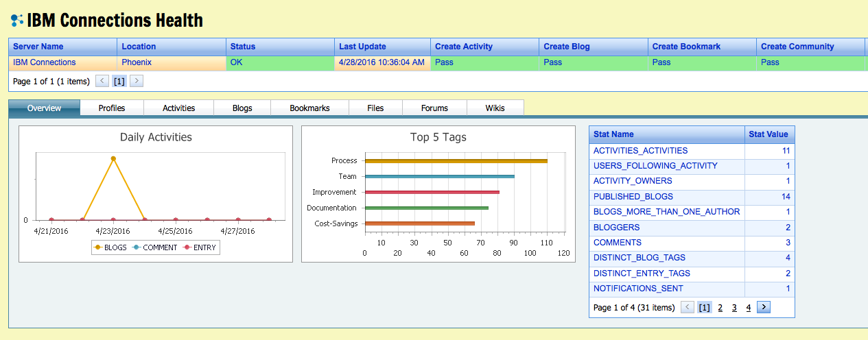868x340 pixels.
Task: Select the DISTINCT_BLOG_TAGS stat row
Action: tap(692, 258)
